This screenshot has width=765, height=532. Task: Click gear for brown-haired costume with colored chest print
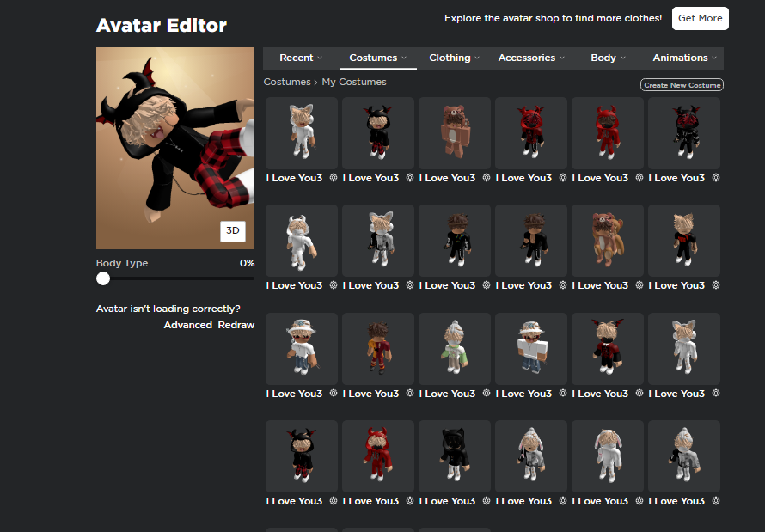pos(487,285)
